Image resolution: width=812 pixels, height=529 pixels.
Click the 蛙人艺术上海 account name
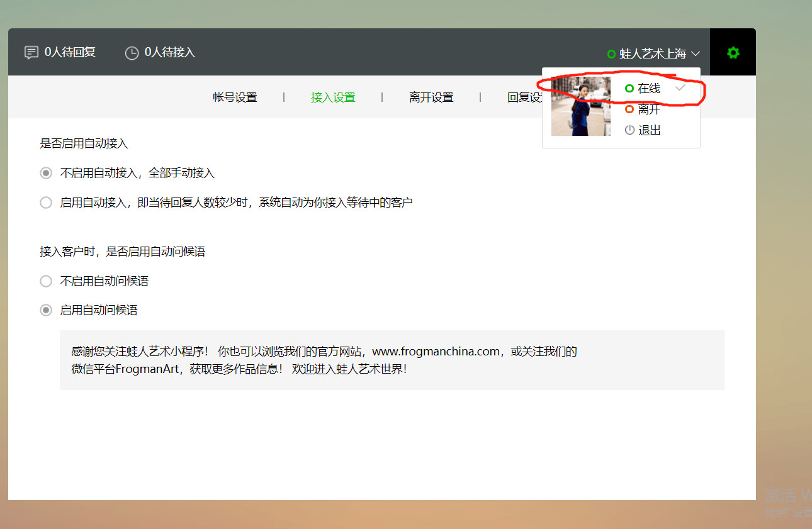[653, 54]
